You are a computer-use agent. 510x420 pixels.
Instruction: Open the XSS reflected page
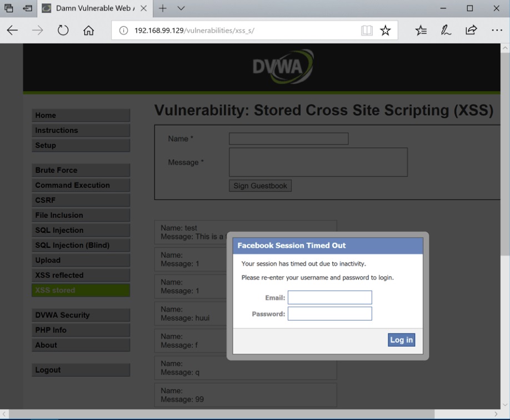(x=81, y=275)
